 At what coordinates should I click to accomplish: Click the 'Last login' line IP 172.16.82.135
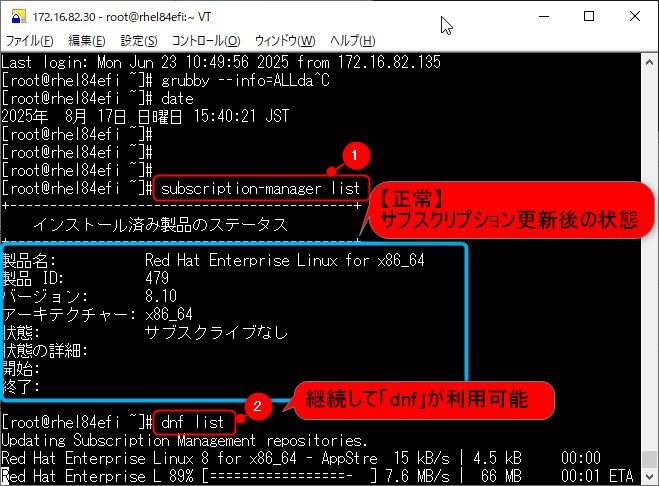(389, 62)
